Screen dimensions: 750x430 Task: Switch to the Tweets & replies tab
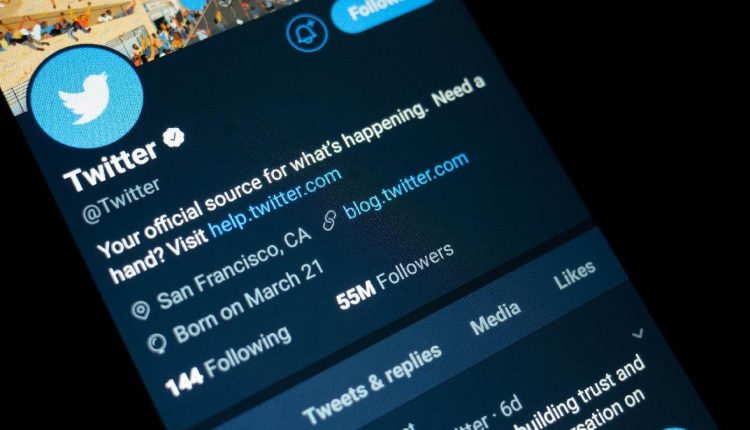(x=372, y=386)
